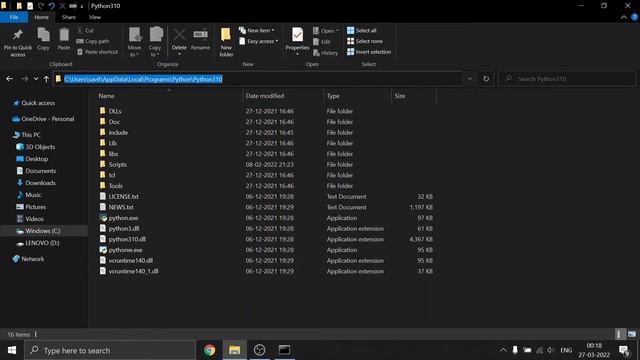Open the Easy access dropdown

click(x=258, y=41)
